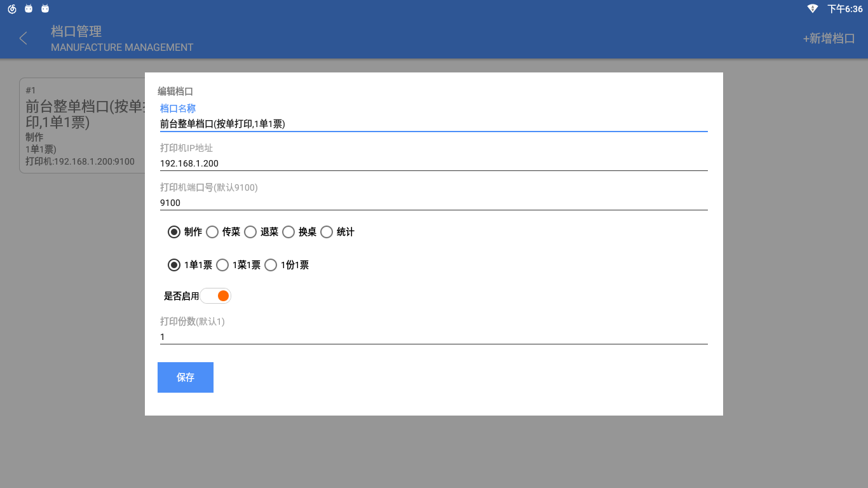
Task: Click the printer port number field
Action: [x=433, y=203]
